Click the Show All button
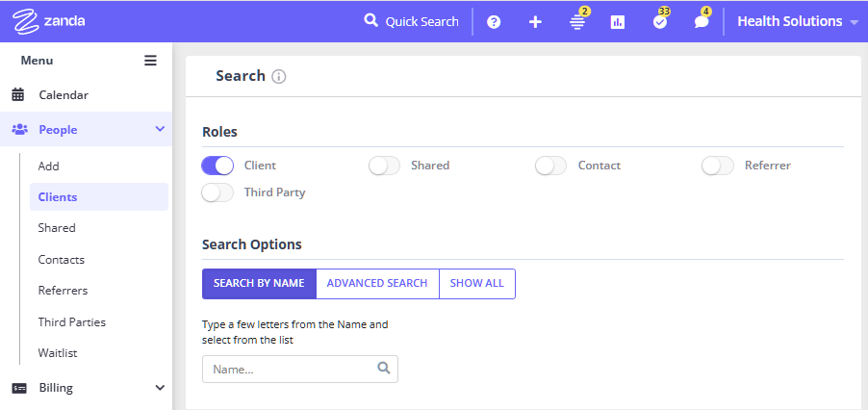The height and width of the screenshot is (410, 868). (x=476, y=284)
